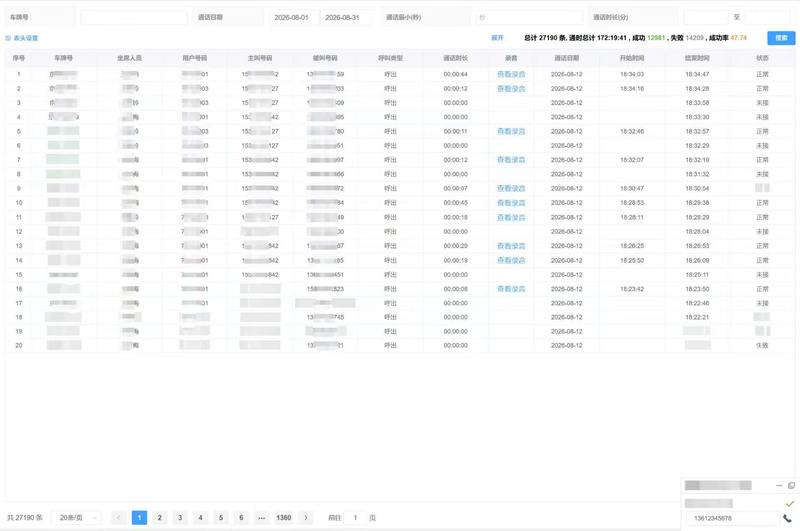Click the 呼叫类型 column header

coord(391,58)
